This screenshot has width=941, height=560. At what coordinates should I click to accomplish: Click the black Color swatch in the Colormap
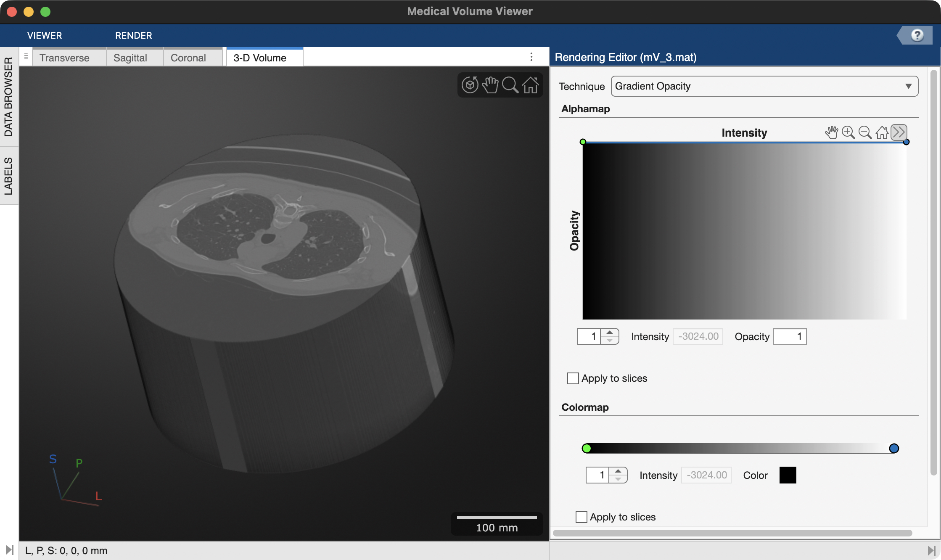[787, 475]
